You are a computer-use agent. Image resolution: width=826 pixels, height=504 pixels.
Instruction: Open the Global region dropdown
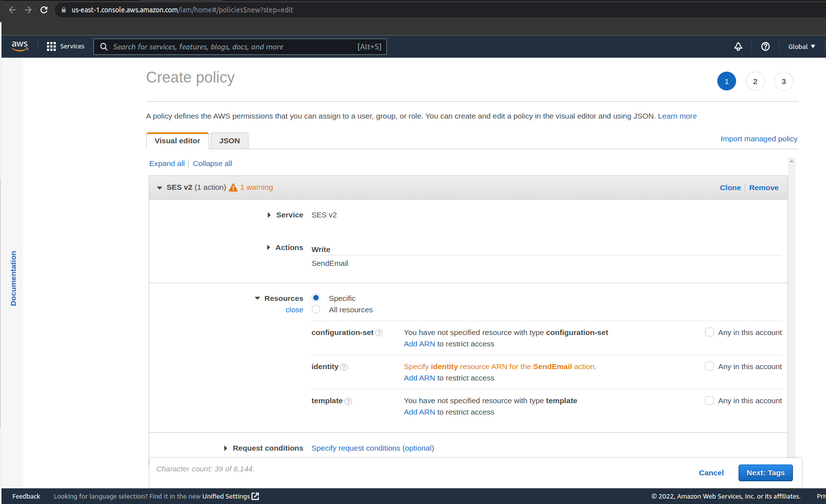tap(801, 46)
